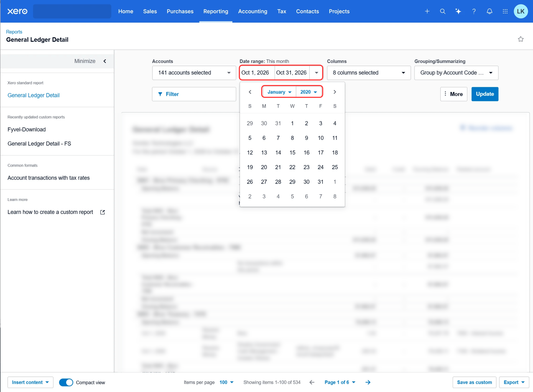Open the Fyvel-Download custom report
The height and width of the screenshot is (392, 533).
[27, 129]
